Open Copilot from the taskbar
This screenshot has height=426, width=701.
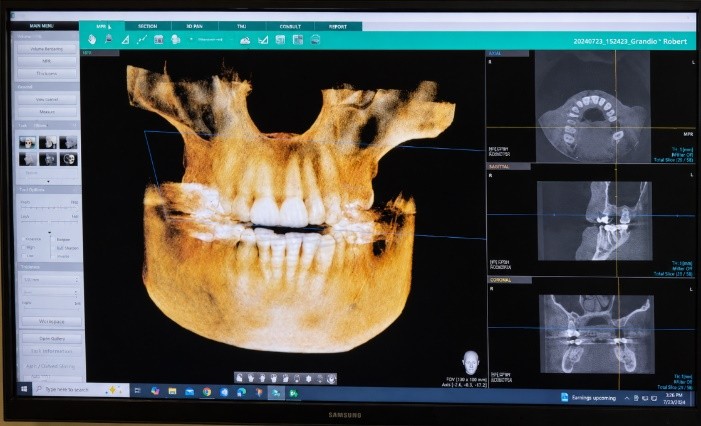(x=155, y=391)
